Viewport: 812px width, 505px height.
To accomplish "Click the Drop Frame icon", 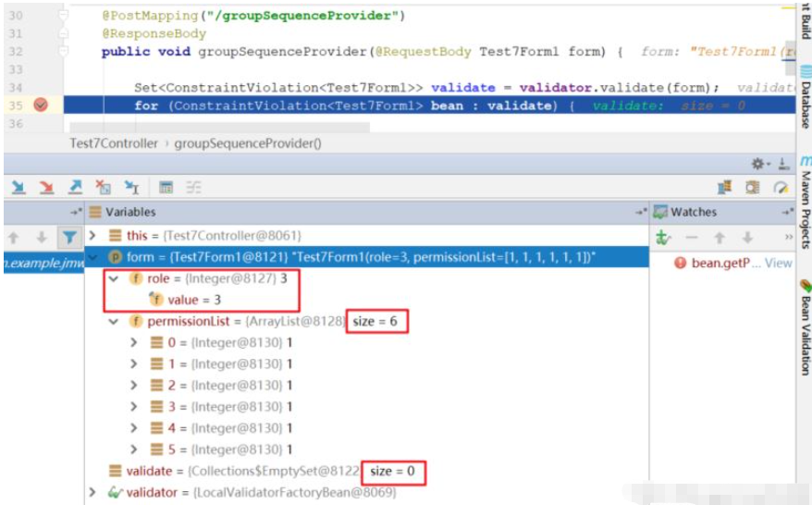I will (103, 187).
